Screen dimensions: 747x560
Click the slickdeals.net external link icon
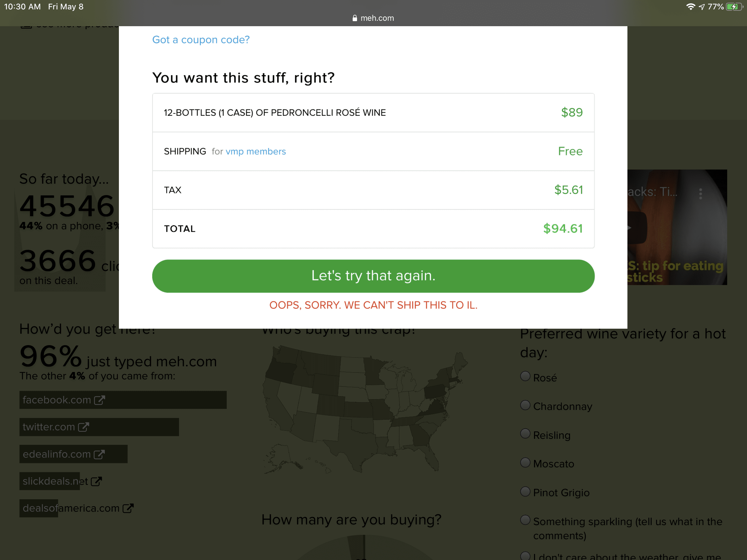coord(96,481)
